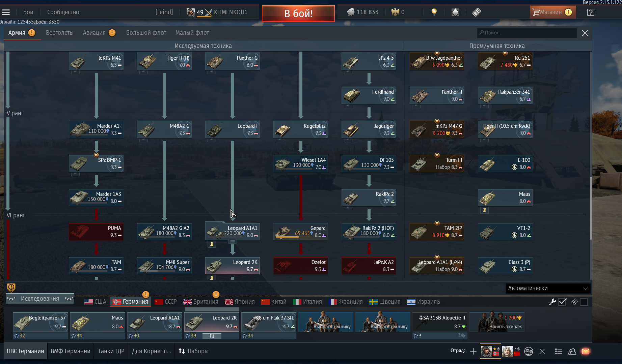The image size is (622, 364).
Task: Expand folder marker under Panther G
Action: coord(212,72)
